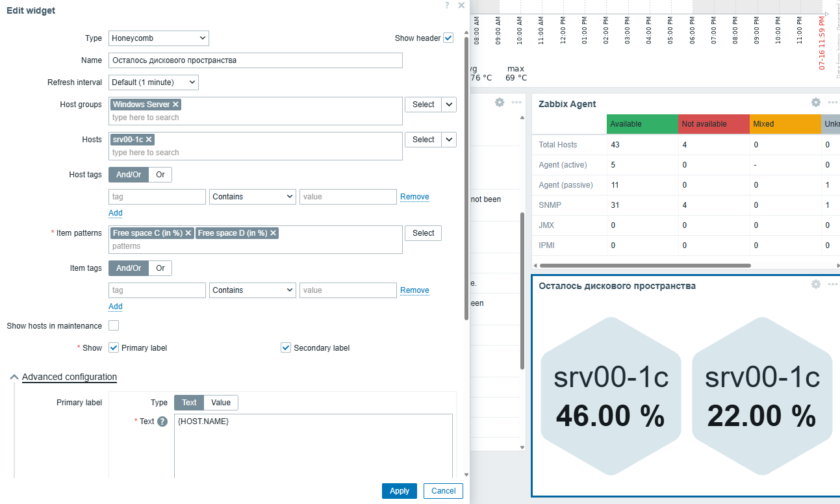Screen dimensions: 840x504
Task: Switch Primary label type to Value
Action: coord(221,403)
